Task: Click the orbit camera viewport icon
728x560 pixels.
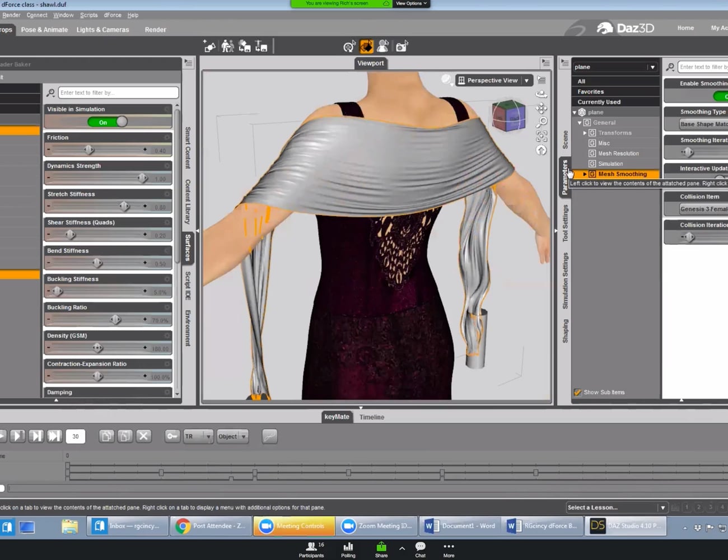Action: pos(542,94)
